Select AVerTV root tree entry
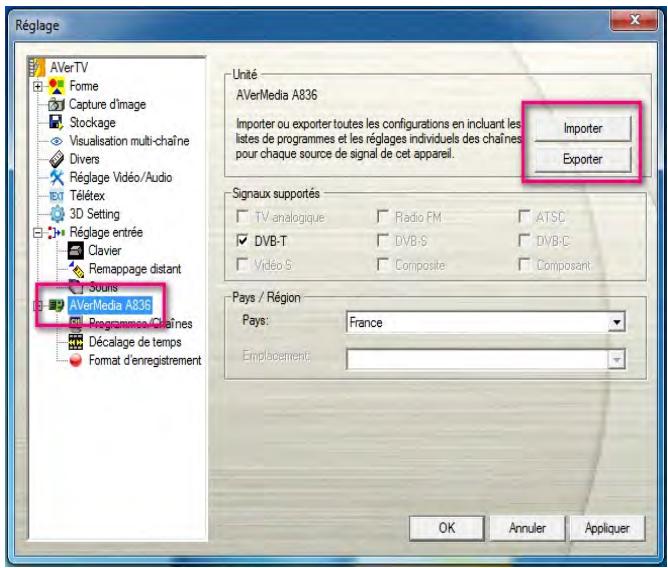The height and width of the screenshot is (568, 668). (69, 67)
